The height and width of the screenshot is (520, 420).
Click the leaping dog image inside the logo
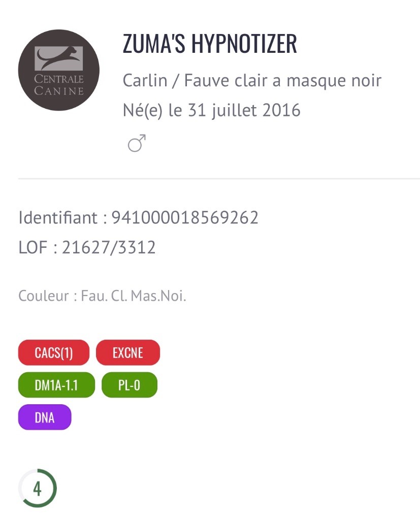[x=59, y=58]
